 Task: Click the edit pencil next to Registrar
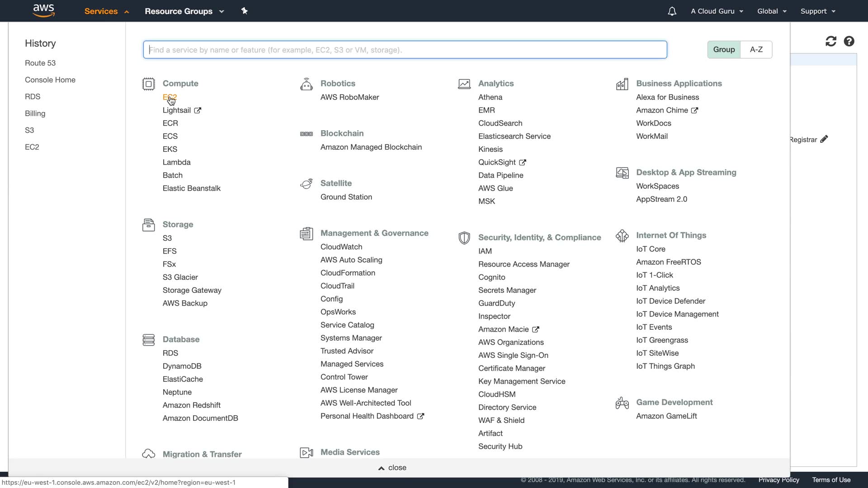pos(824,139)
